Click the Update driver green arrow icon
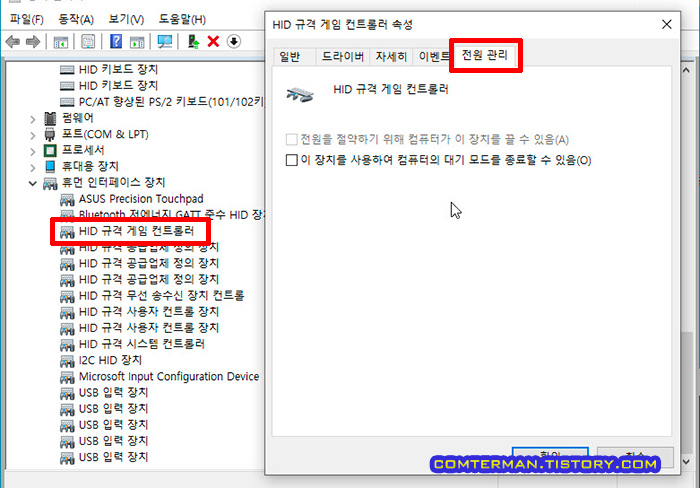The height and width of the screenshot is (488, 700). pos(193,42)
